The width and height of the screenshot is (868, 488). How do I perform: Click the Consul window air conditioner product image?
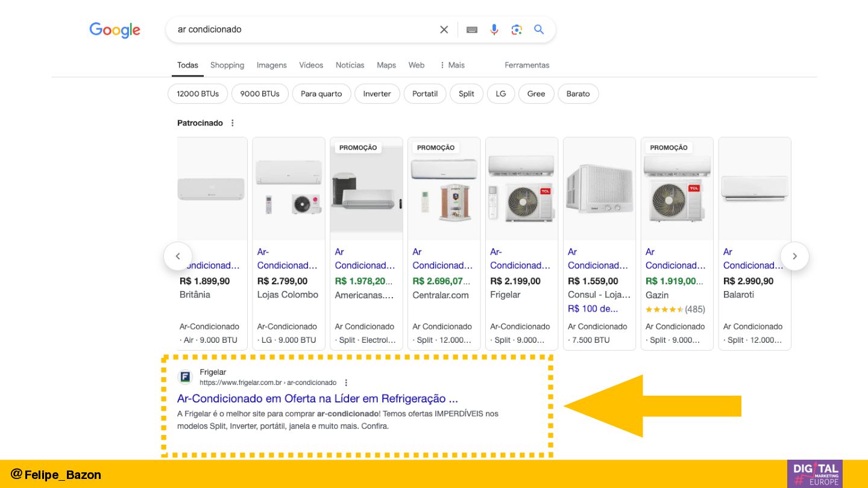pos(599,189)
